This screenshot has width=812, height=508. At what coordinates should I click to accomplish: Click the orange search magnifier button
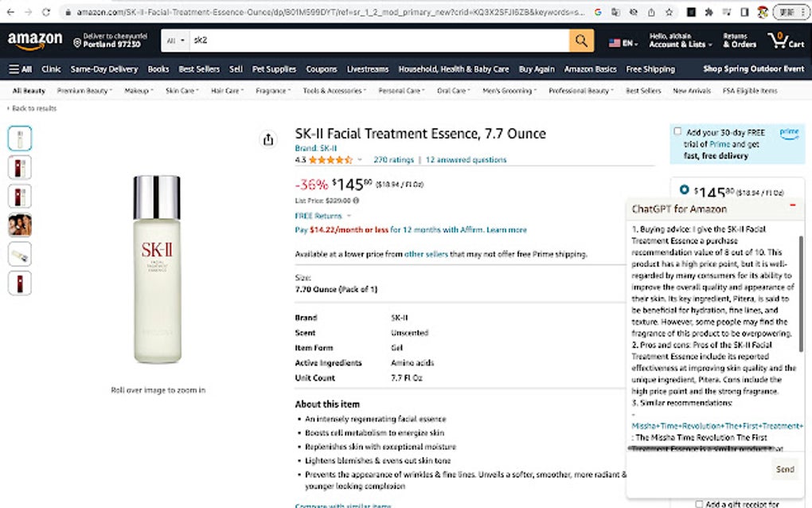pyautogui.click(x=581, y=41)
